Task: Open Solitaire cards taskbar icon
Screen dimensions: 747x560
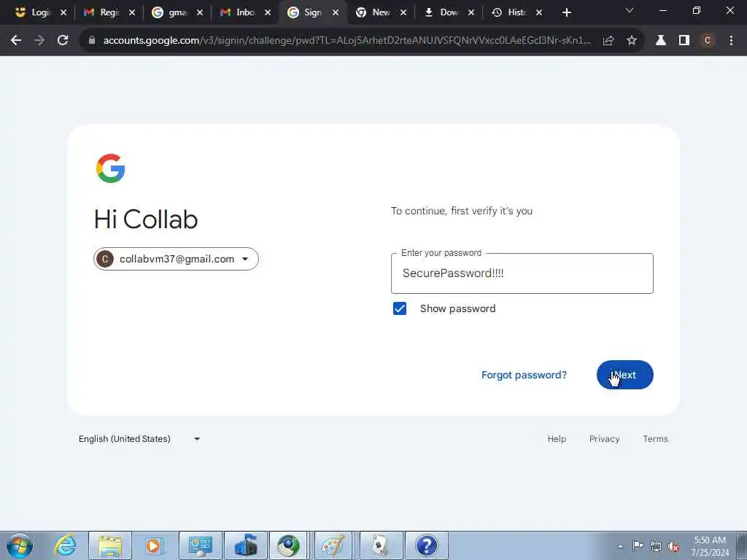Action: [381, 545]
